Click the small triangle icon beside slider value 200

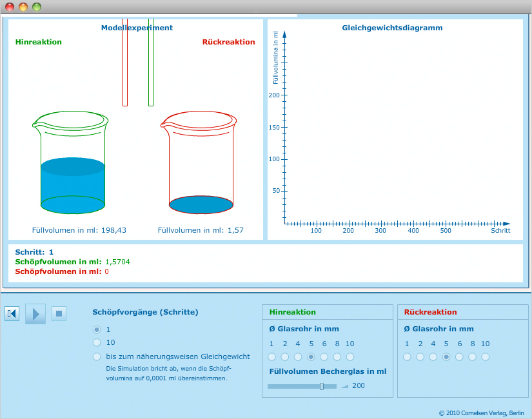(344, 386)
